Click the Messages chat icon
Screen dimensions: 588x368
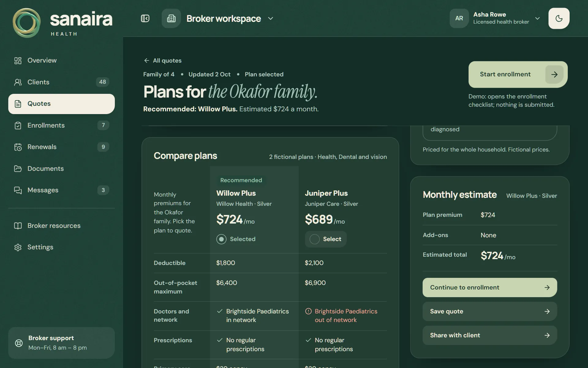pyautogui.click(x=18, y=190)
